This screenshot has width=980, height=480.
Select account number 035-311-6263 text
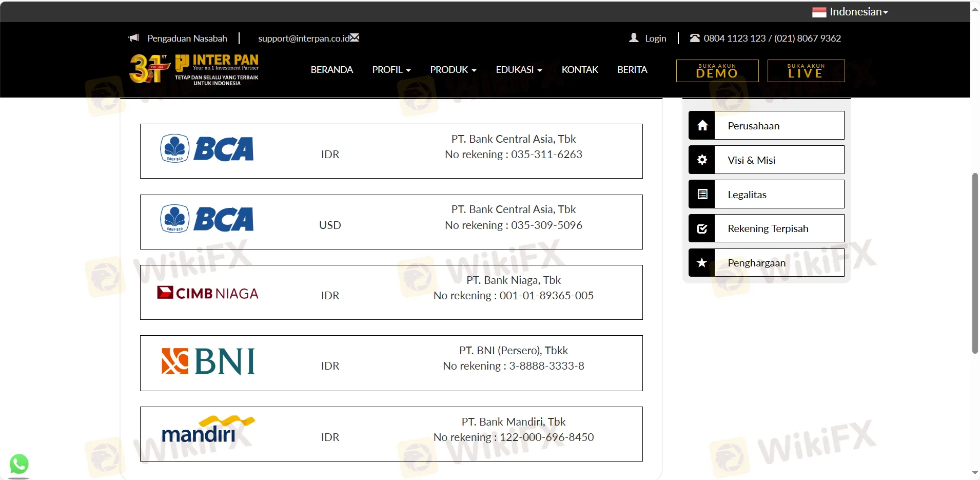click(x=546, y=155)
